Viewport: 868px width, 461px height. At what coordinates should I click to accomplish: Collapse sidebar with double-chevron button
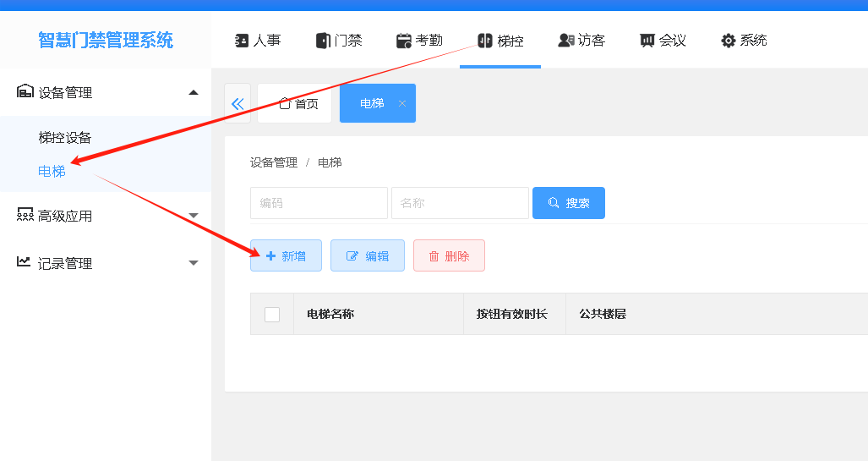pyautogui.click(x=237, y=103)
